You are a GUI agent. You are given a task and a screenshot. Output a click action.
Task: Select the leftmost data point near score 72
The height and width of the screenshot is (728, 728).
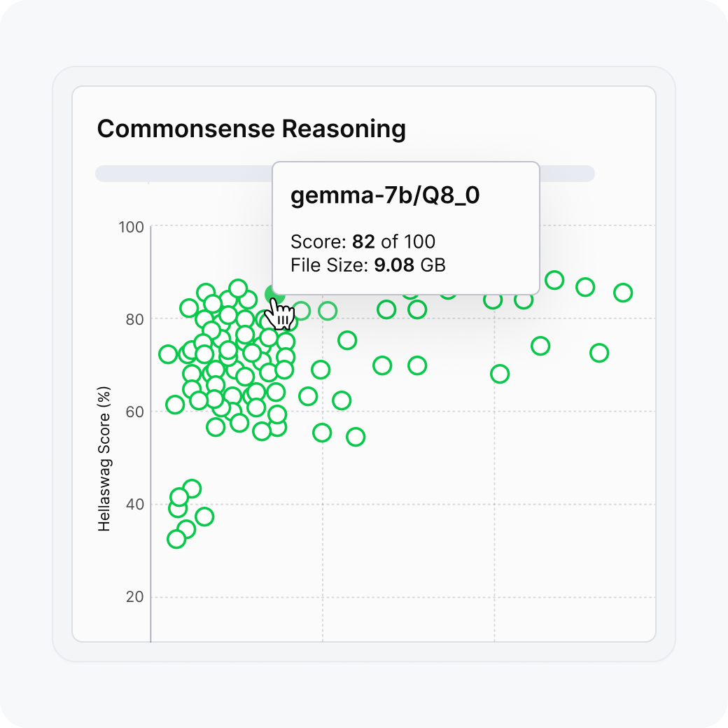coord(168,354)
